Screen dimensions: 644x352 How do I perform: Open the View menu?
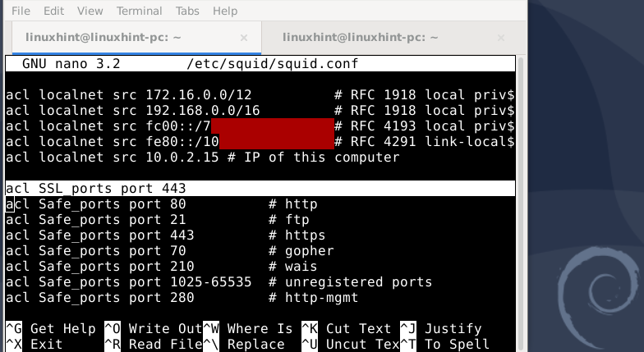click(90, 11)
